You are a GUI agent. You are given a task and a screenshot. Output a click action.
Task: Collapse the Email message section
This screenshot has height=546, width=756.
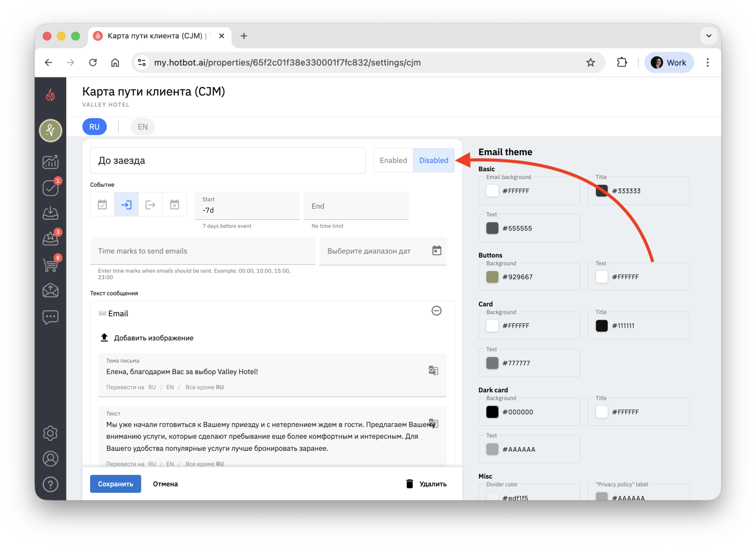[x=436, y=311]
